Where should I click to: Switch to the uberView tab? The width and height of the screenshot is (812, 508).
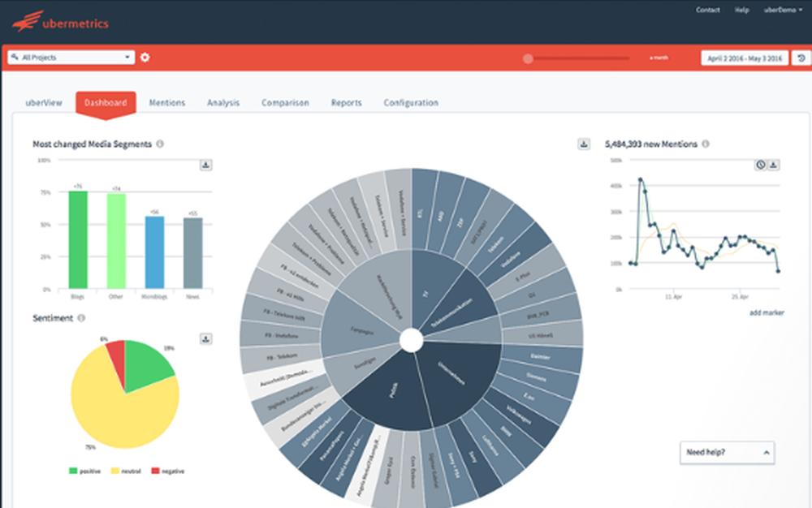tap(44, 102)
